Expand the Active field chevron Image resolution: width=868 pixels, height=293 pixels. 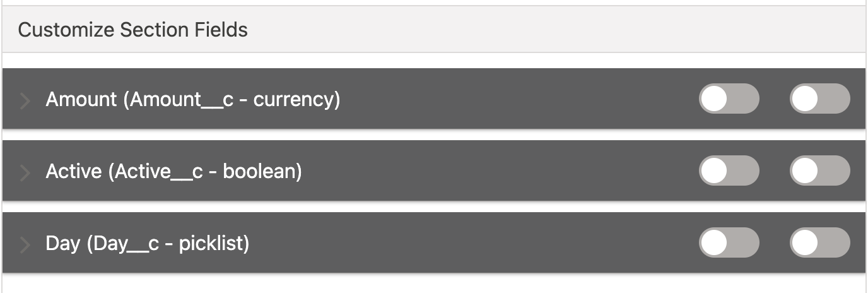(x=25, y=172)
